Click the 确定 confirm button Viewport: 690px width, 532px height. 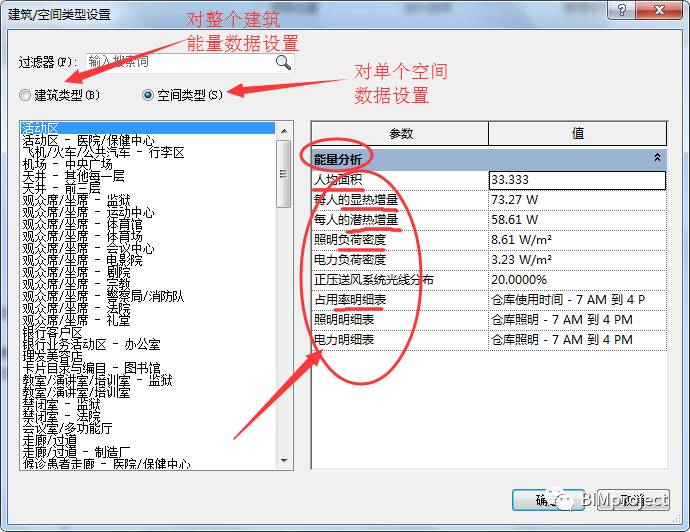[x=548, y=500]
